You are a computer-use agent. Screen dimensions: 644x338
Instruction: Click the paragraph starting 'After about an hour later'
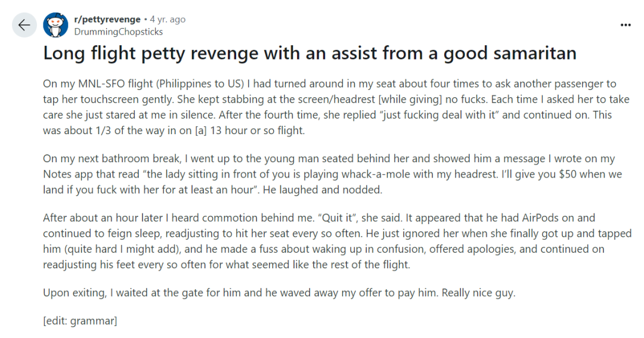pos(337,241)
